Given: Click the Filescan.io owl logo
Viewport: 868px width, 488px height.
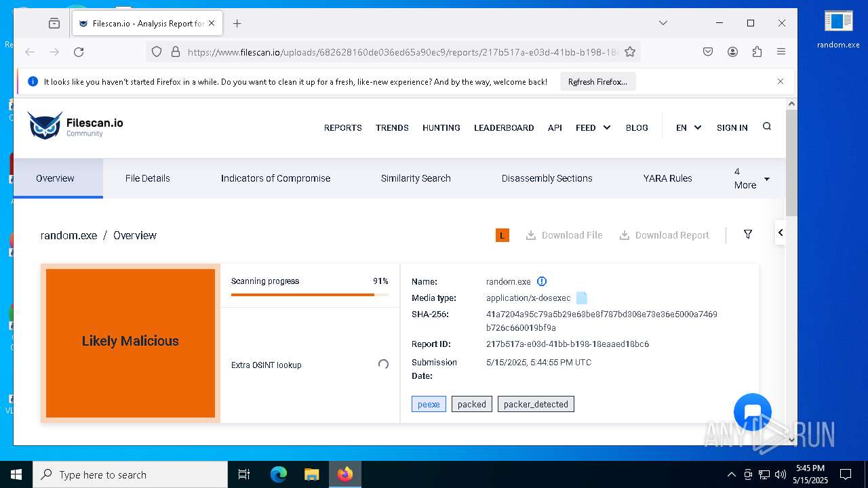Looking at the screenshot, I should (x=45, y=126).
